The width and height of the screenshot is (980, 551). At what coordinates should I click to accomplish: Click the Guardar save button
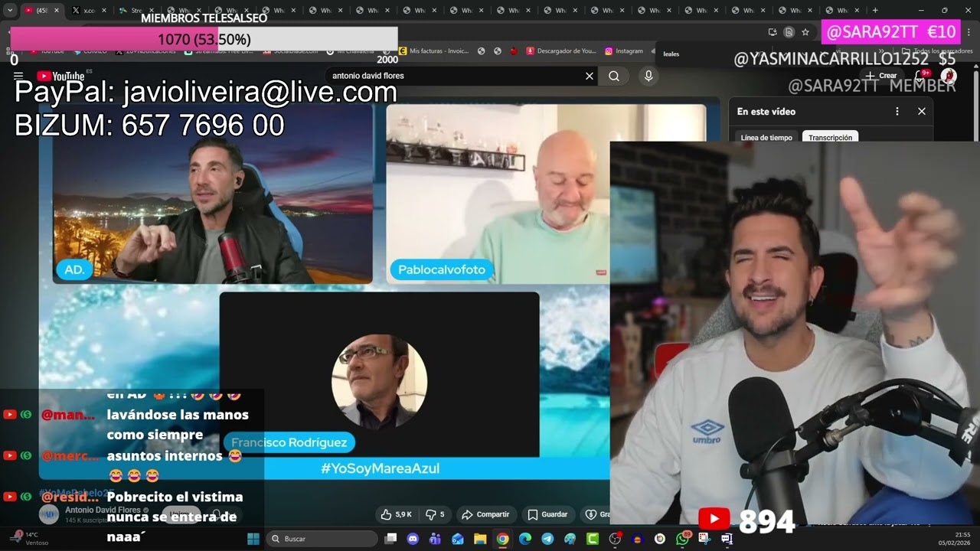(x=548, y=514)
